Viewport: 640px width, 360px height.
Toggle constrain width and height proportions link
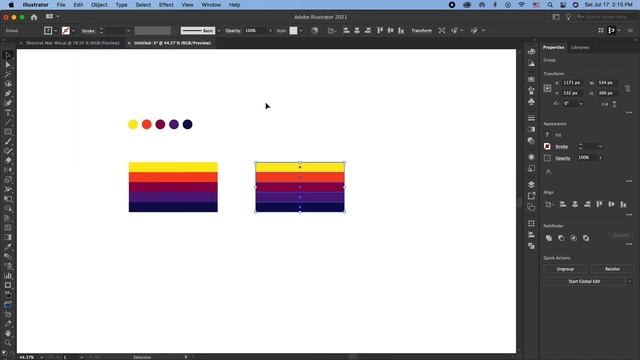click(x=628, y=88)
